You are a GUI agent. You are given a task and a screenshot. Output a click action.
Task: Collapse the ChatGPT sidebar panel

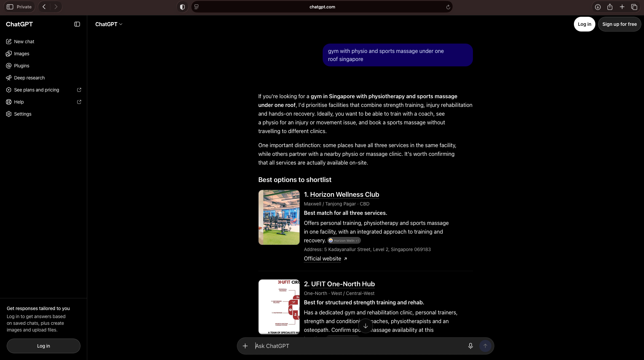coord(77,24)
